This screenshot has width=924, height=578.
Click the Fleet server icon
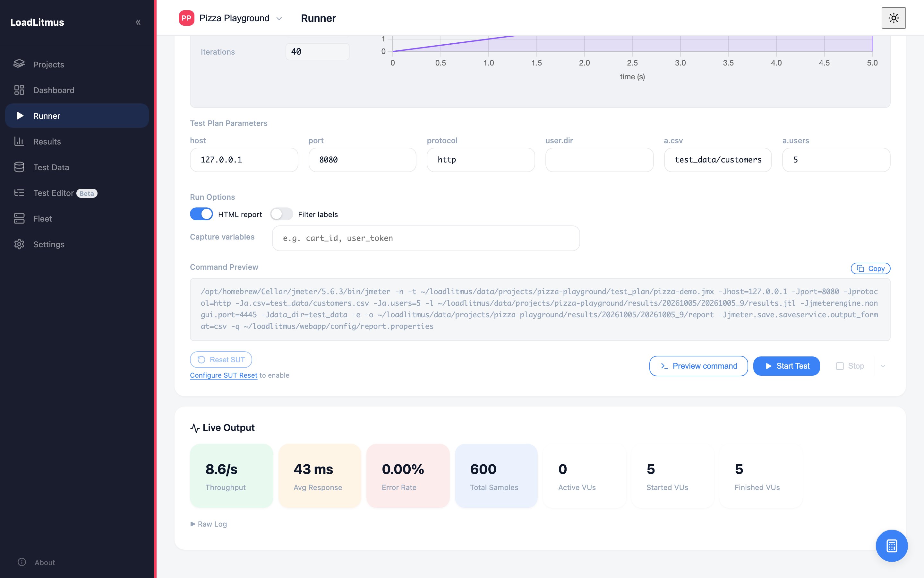pos(19,218)
